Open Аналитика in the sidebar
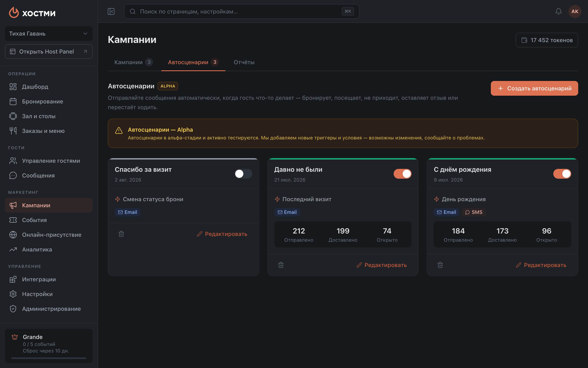The width and height of the screenshot is (588, 368). point(49,249)
